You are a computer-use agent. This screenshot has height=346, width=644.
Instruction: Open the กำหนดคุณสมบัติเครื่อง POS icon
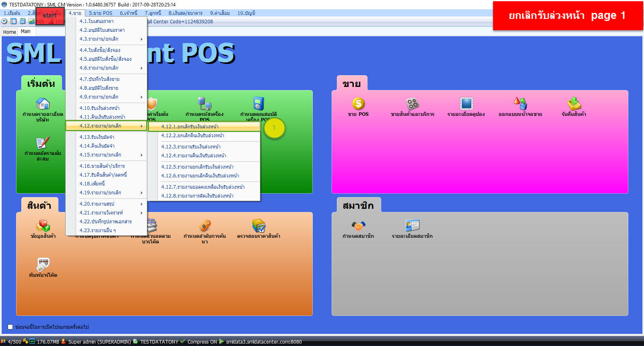(258, 104)
